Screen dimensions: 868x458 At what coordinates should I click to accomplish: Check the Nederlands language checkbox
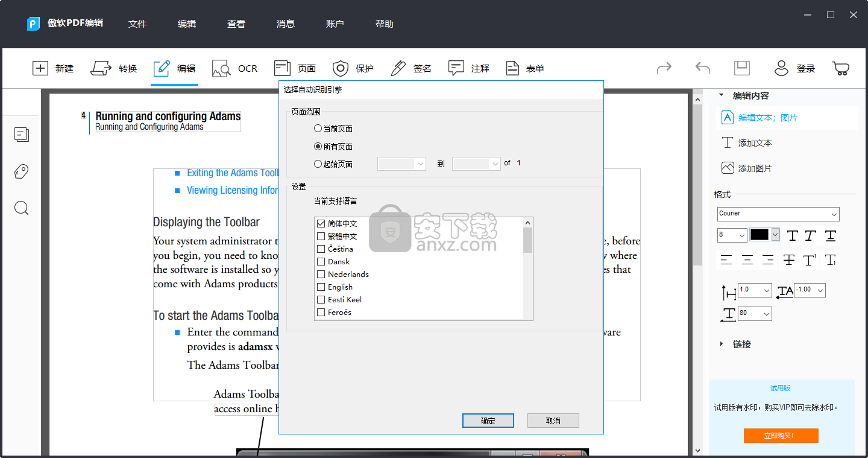321,274
